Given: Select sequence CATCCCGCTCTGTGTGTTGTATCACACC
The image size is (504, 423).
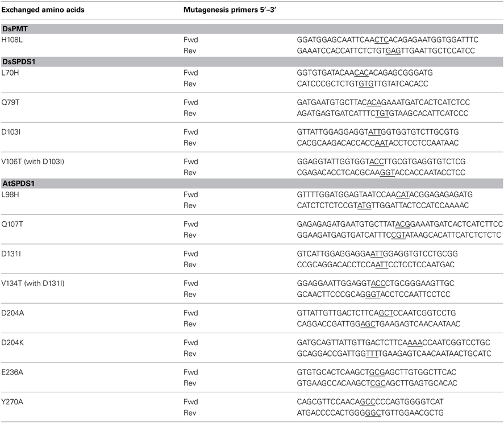Looking at the screenshot, I should click(x=363, y=84).
